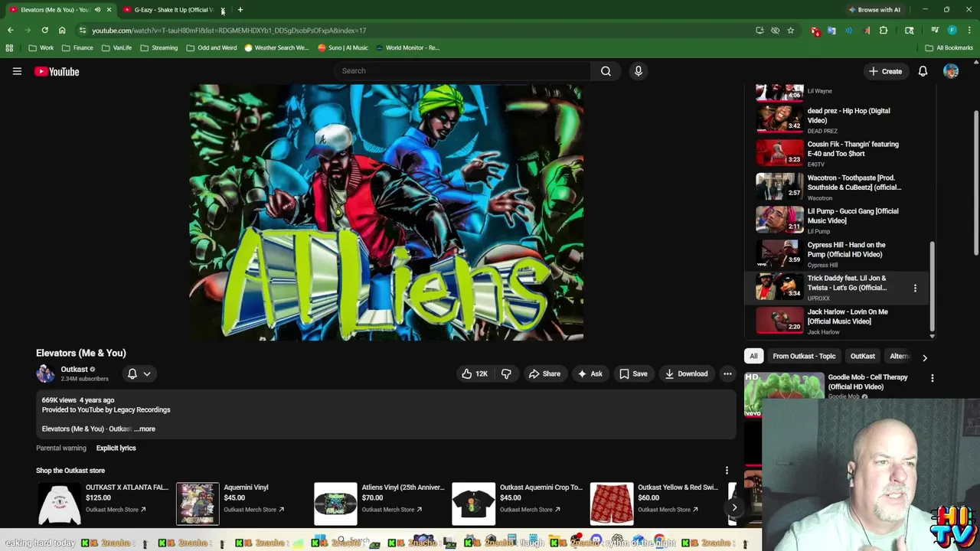The width and height of the screenshot is (980, 551).
Task: Open the YouTube hamburger guide menu
Action: pos(17,71)
